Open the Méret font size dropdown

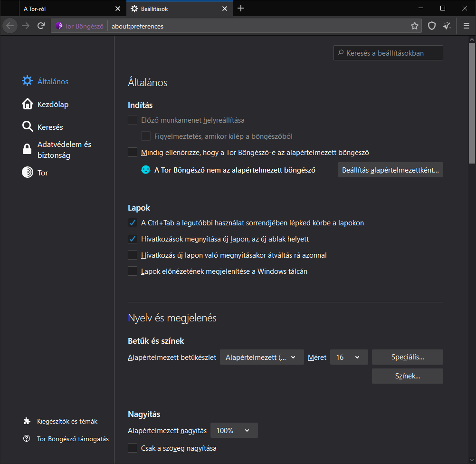coord(349,357)
